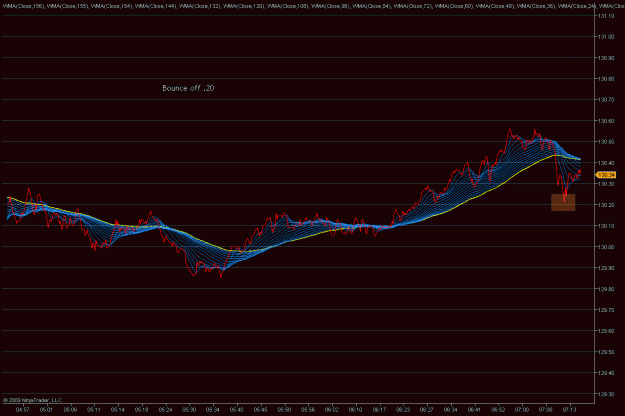
Task: Click the 06:10 time axis label
Action: tap(356, 410)
